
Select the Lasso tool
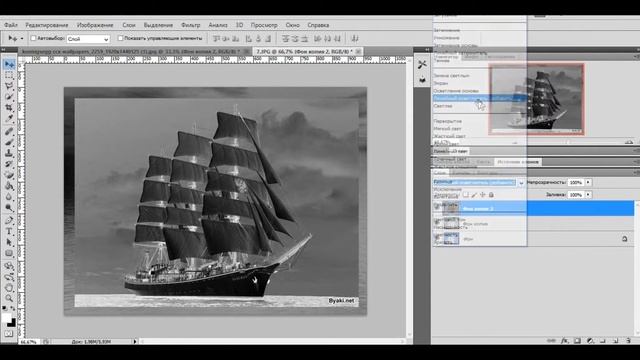[9, 86]
